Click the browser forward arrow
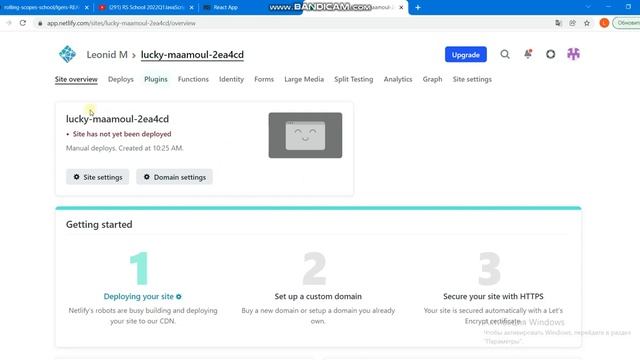This screenshot has height=360, width=640. click(9, 23)
